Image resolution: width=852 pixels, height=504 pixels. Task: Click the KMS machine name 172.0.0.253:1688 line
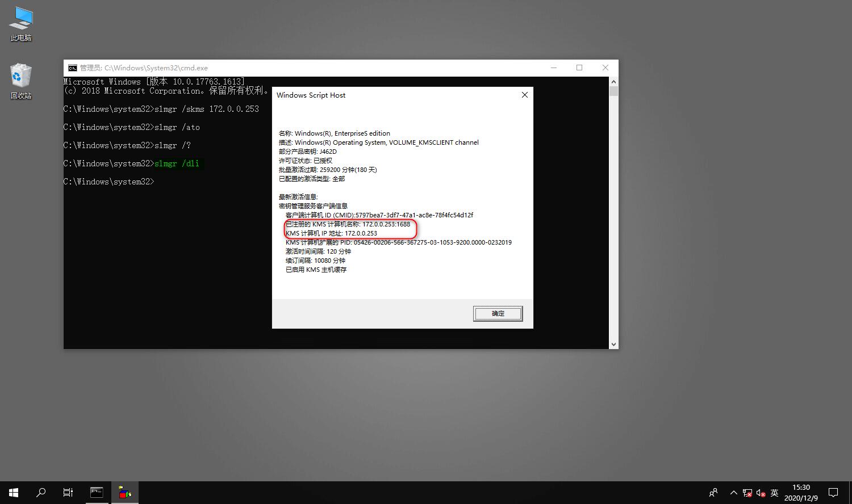tap(348, 224)
